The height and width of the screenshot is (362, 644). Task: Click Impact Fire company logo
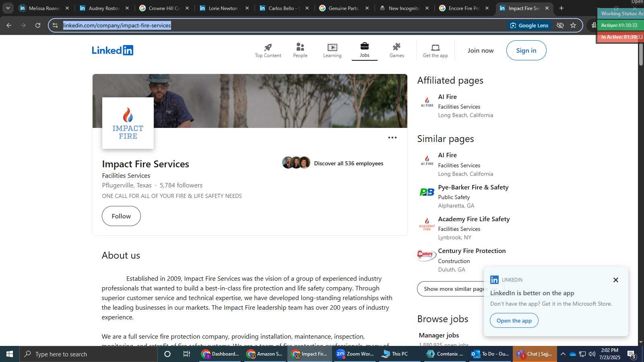(128, 123)
